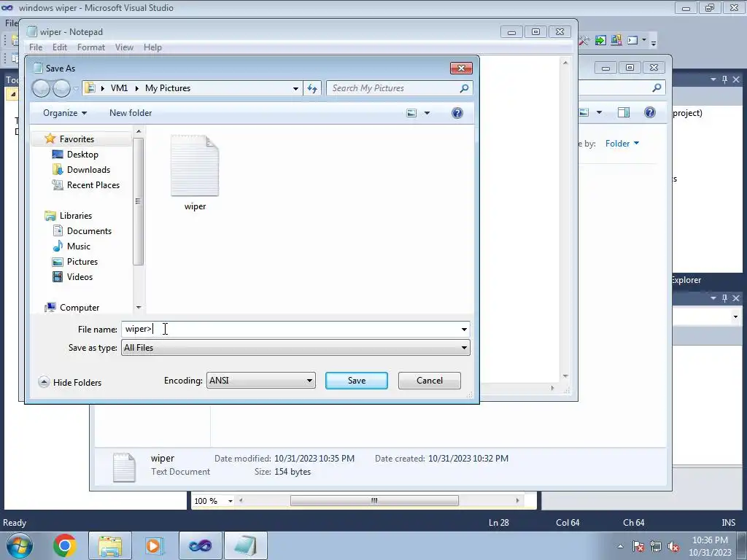The height and width of the screenshot is (560, 747).
Task: Close the Save As dialog
Action: pyautogui.click(x=461, y=68)
